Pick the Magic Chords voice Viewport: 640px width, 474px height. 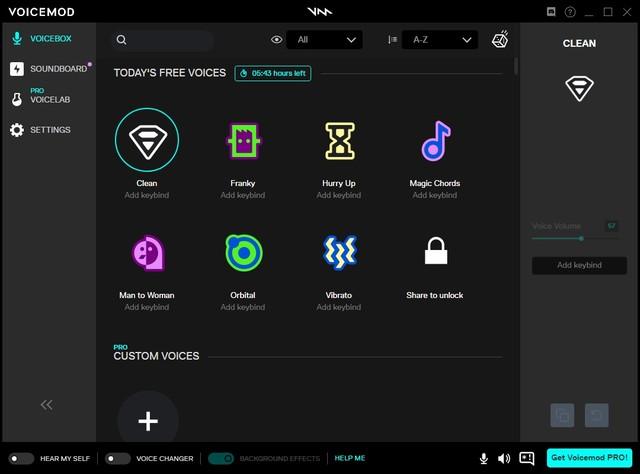435,142
